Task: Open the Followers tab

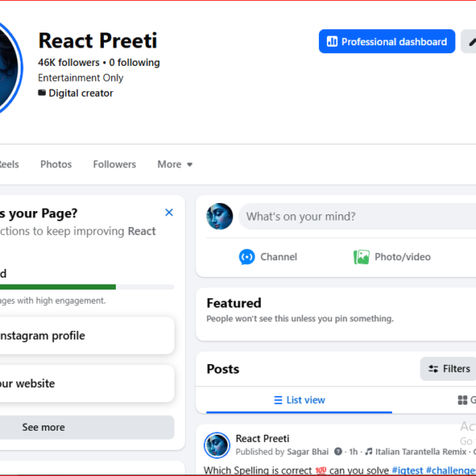Action: click(x=114, y=164)
